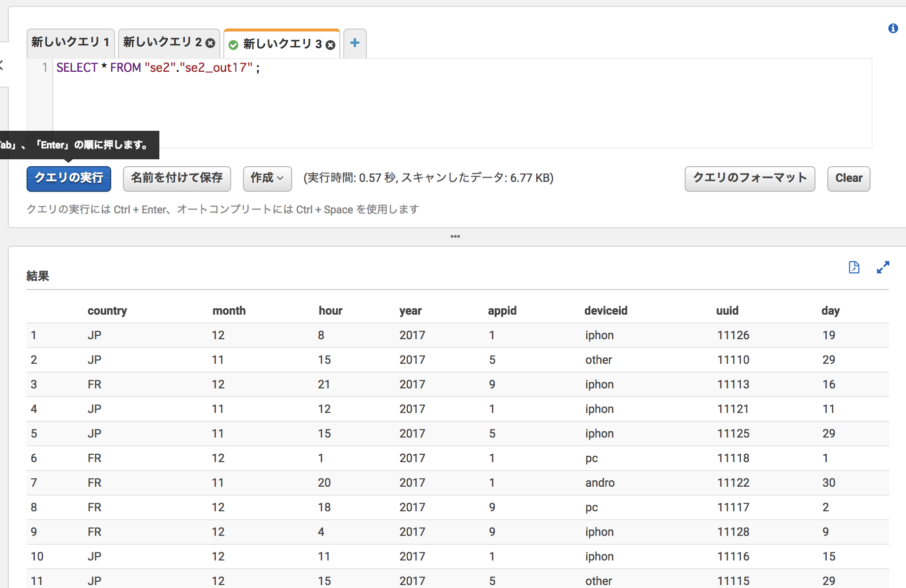906x588 pixels.
Task: Click the deviceid column header
Action: pos(605,311)
